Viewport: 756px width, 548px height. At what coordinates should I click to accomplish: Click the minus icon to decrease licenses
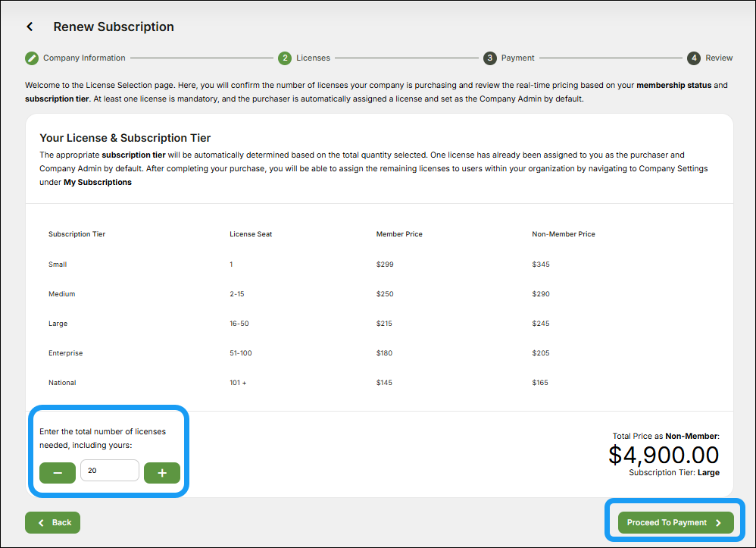(57, 472)
